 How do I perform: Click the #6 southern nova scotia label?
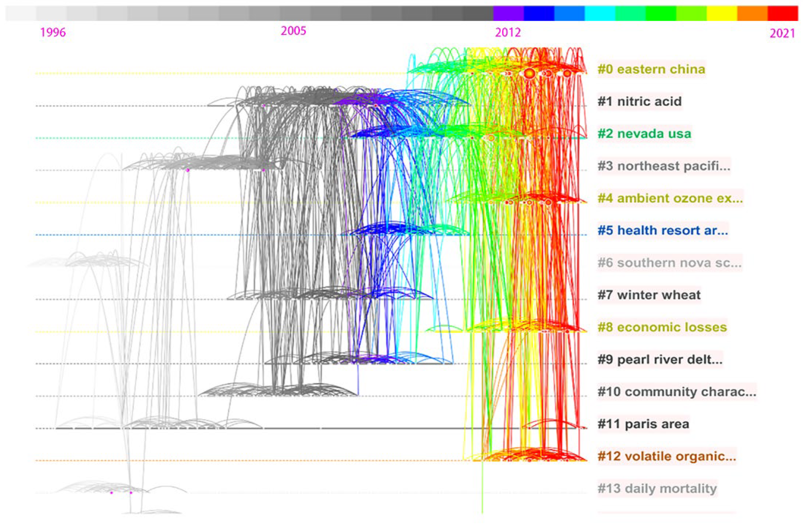pyautogui.click(x=669, y=263)
